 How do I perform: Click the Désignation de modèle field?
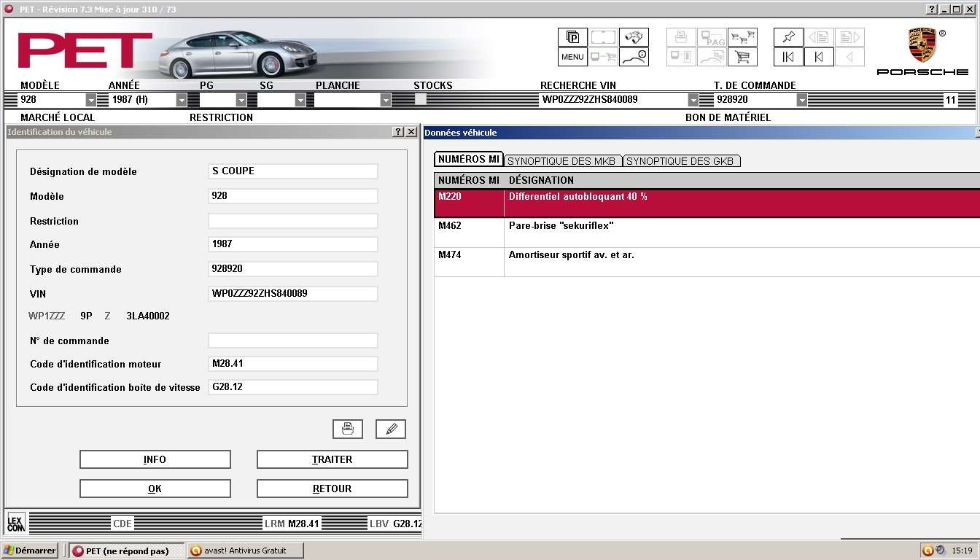coord(293,171)
